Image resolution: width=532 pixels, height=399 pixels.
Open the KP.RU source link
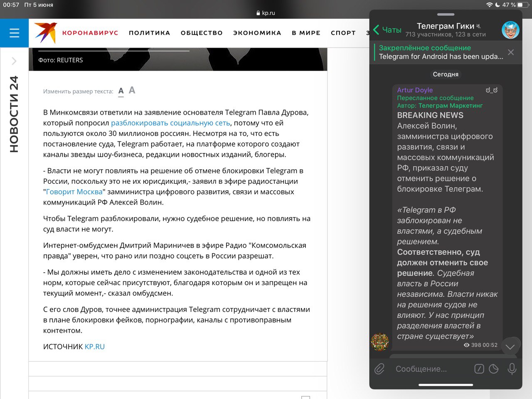click(95, 347)
